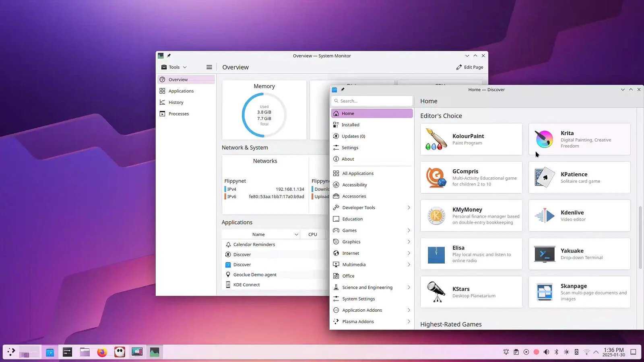Open the GCompris app card
Image resolution: width=644 pixels, height=362 pixels.
471,177
